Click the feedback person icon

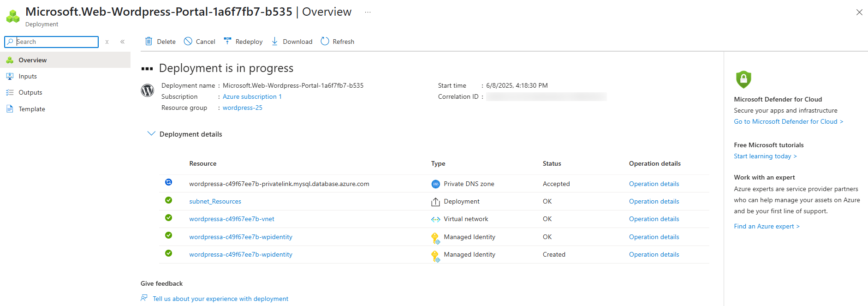click(144, 298)
